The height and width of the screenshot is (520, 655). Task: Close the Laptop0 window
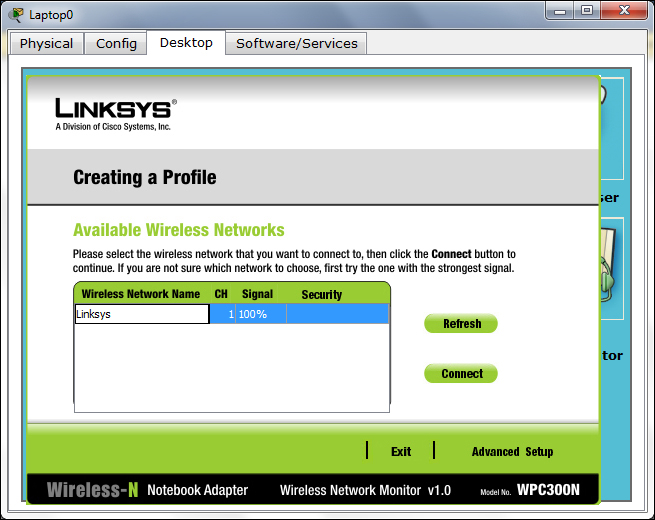pyautogui.click(x=624, y=10)
